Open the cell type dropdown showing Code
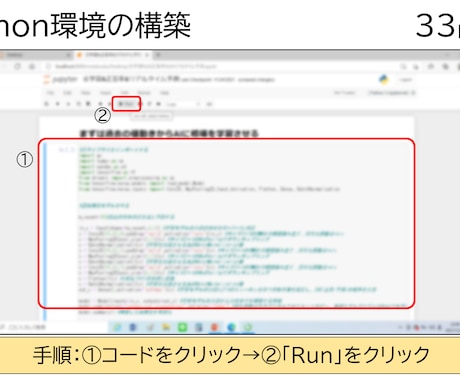 coord(183,104)
